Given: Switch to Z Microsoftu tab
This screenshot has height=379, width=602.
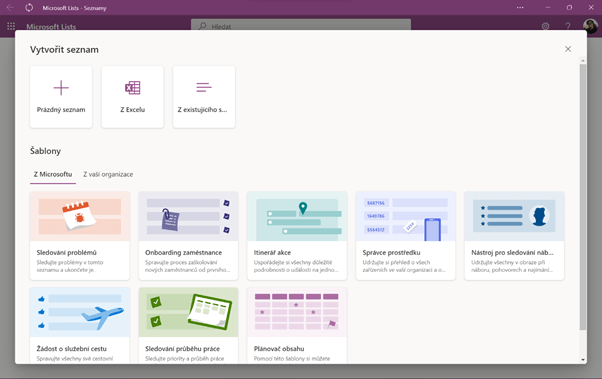Looking at the screenshot, I should [53, 174].
